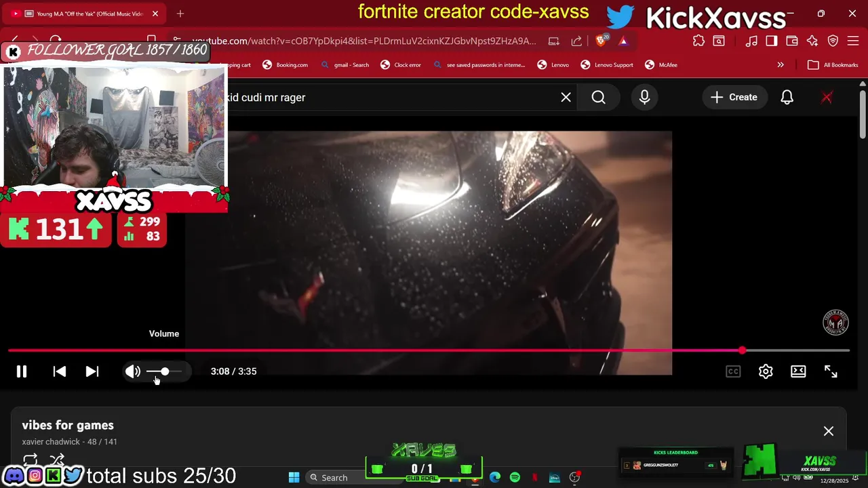Open the Extensions puzzle icon
Screen dimensions: 868x488
pos(698,41)
